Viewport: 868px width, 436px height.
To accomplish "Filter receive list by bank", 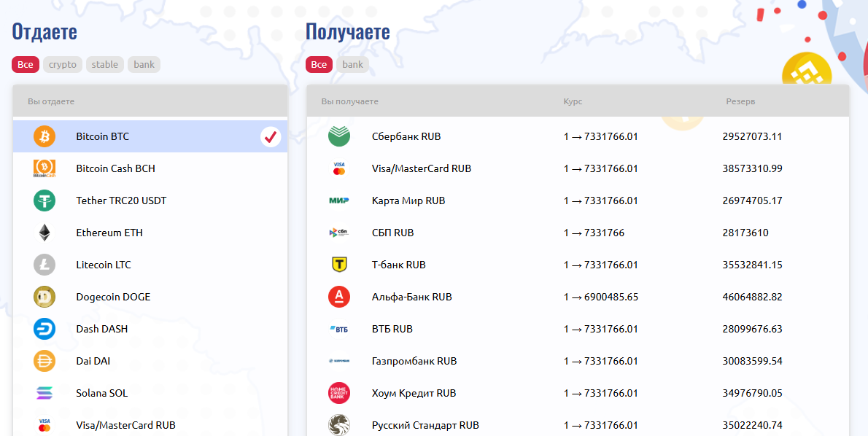I will point(352,64).
